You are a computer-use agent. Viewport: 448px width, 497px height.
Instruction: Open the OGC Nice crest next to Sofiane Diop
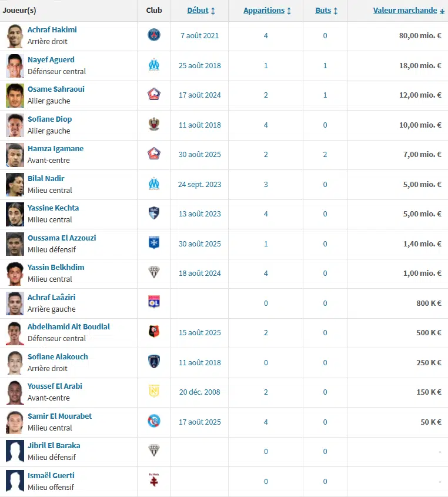(x=154, y=125)
